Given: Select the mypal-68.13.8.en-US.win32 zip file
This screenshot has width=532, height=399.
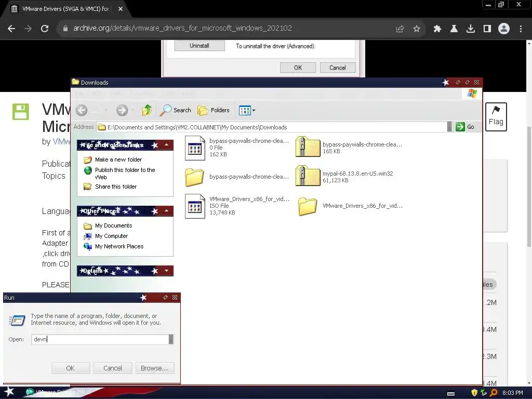Looking at the screenshot, I should click(345, 177).
